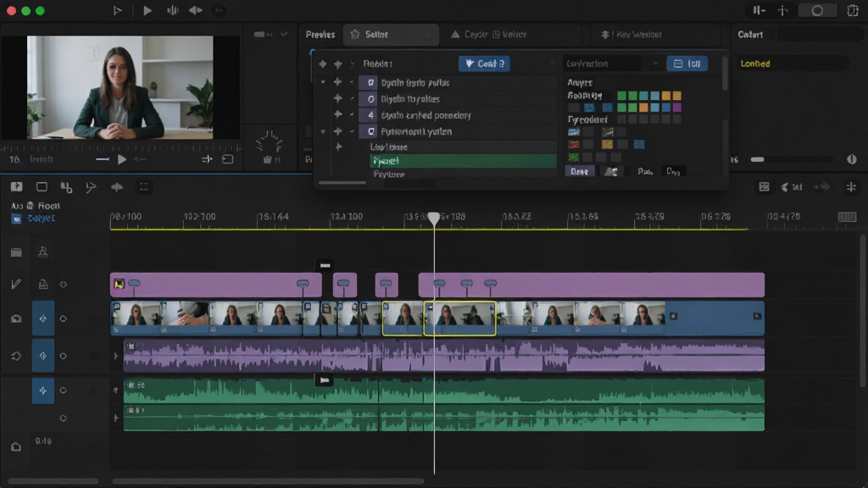Select the blade cut tool above timeline
This screenshot has width=868, height=488.
point(91,187)
